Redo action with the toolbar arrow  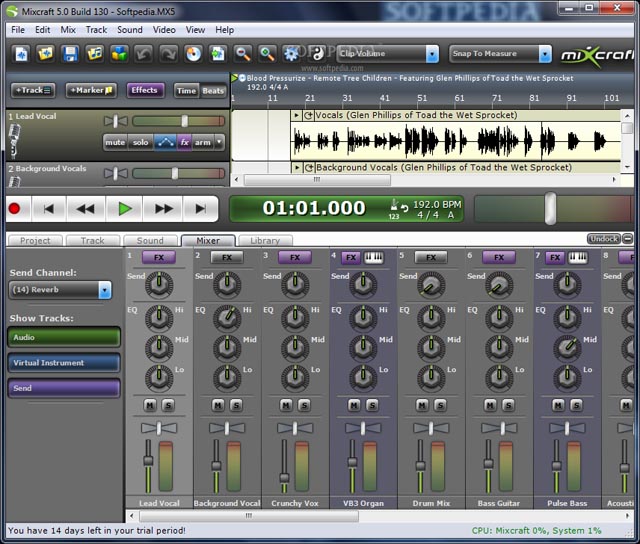click(168, 53)
